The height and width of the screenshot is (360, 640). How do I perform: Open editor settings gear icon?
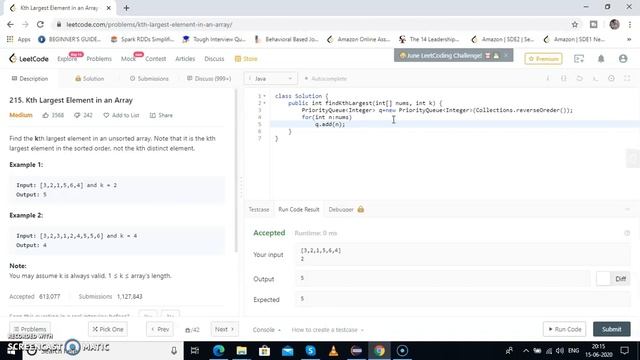pyautogui.click(x=611, y=78)
